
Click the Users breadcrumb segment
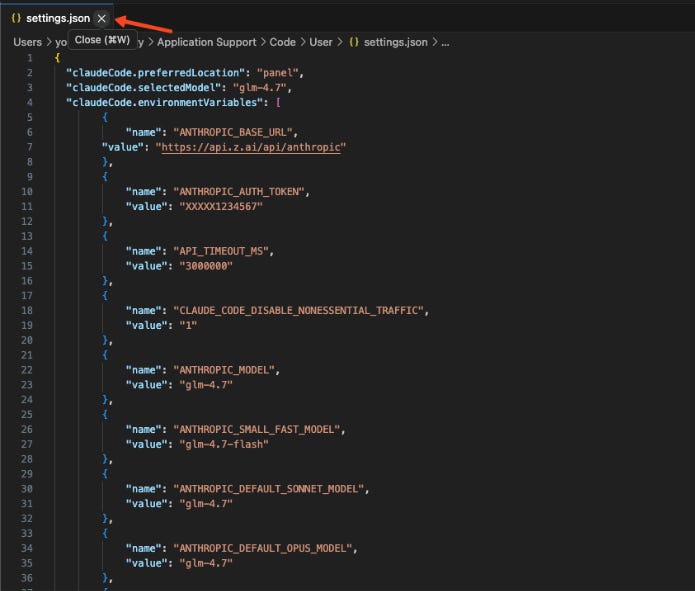pos(27,42)
